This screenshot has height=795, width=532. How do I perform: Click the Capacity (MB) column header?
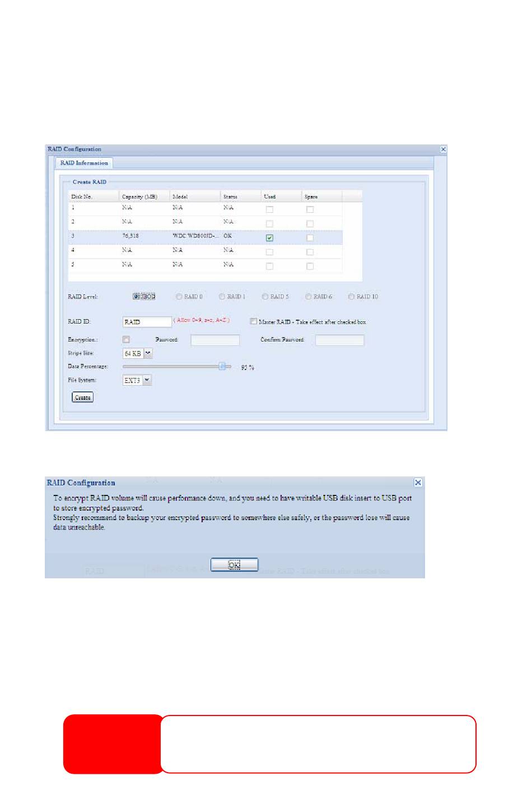point(144,197)
